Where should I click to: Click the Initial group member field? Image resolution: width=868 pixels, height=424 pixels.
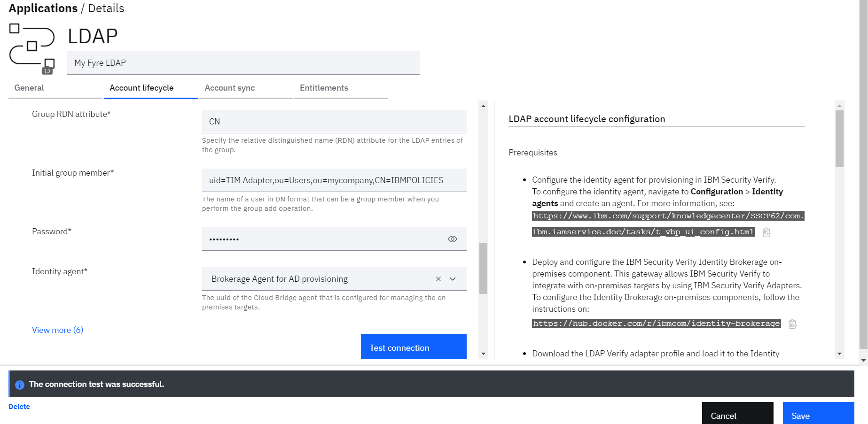pos(334,180)
